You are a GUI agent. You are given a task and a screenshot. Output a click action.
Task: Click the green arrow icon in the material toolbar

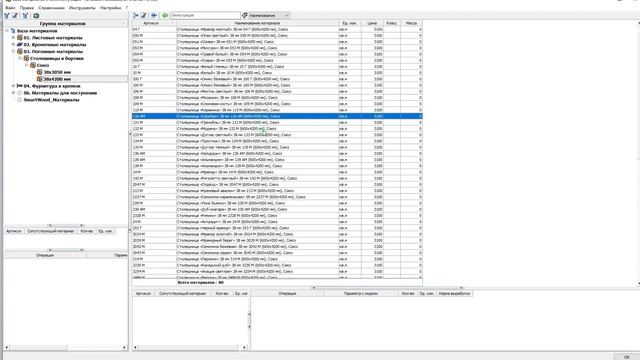click(x=164, y=16)
